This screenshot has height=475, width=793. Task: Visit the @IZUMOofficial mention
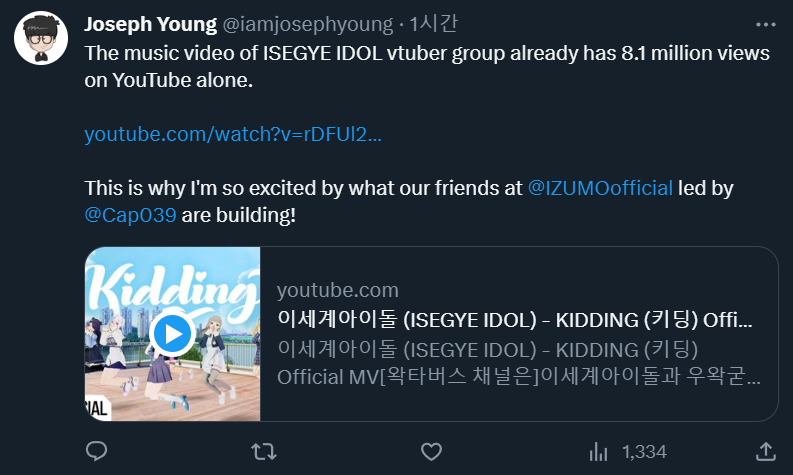pyautogui.click(x=600, y=187)
